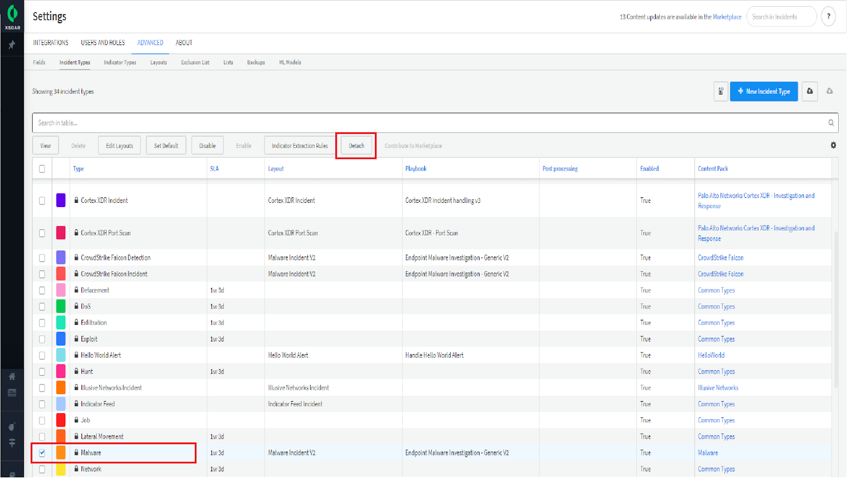Screen dimensions: 868x488
Task: Click Endpoint Malware Investigation playbook in Malware row
Action: [x=457, y=453]
